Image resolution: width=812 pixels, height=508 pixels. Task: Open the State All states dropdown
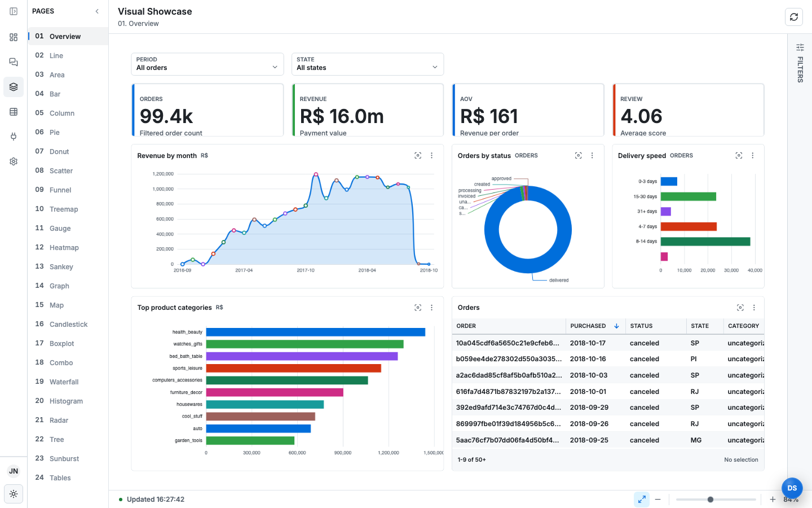pyautogui.click(x=368, y=64)
